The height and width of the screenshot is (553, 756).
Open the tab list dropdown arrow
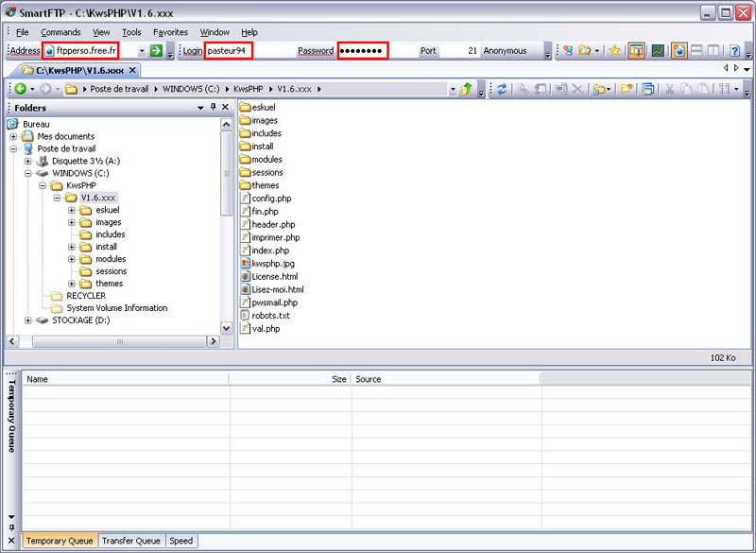(747, 69)
